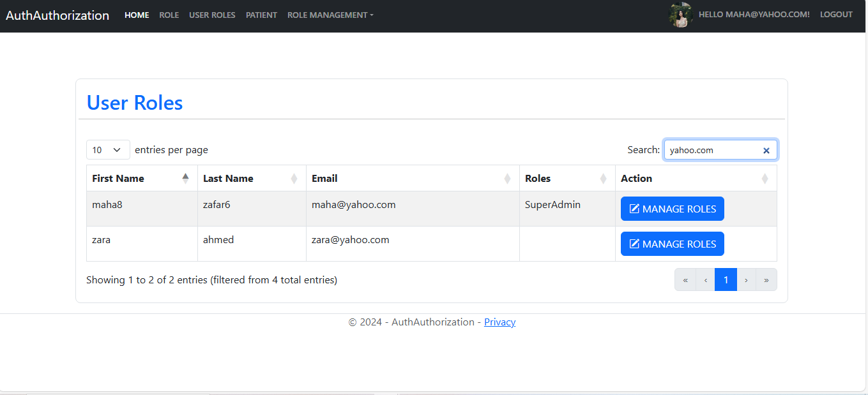Manage roles for zara@yahoo.com
The image size is (868, 395).
pyautogui.click(x=673, y=244)
